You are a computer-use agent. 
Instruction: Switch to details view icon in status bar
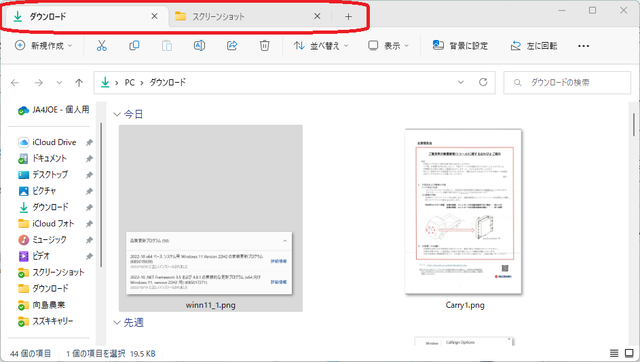pos(614,353)
